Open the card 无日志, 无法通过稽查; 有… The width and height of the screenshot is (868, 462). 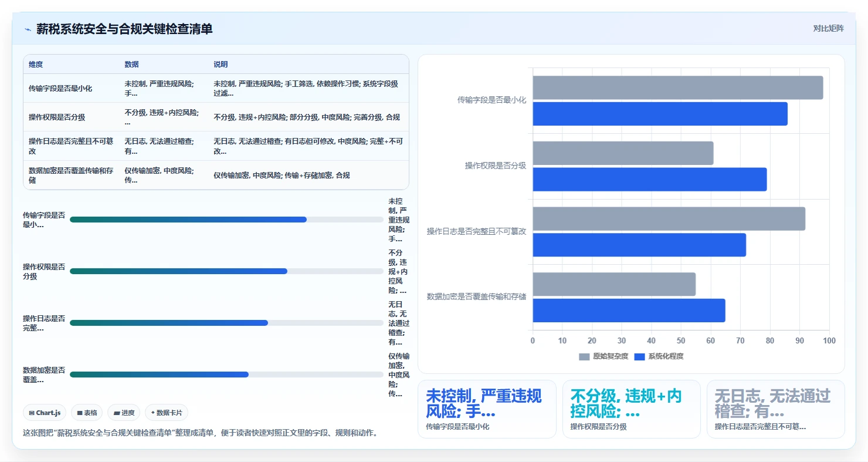[x=776, y=409]
